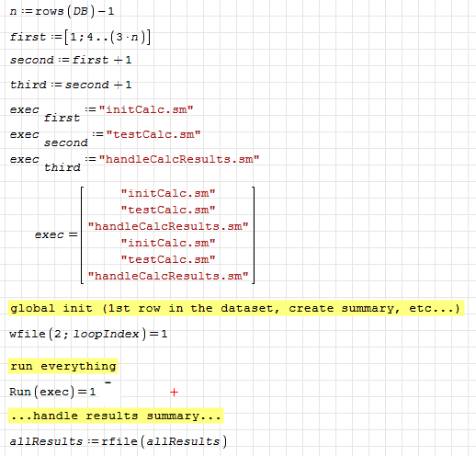The width and height of the screenshot is (476, 456).
Task: Select the third := second + 1 formula
Action: pos(71,85)
